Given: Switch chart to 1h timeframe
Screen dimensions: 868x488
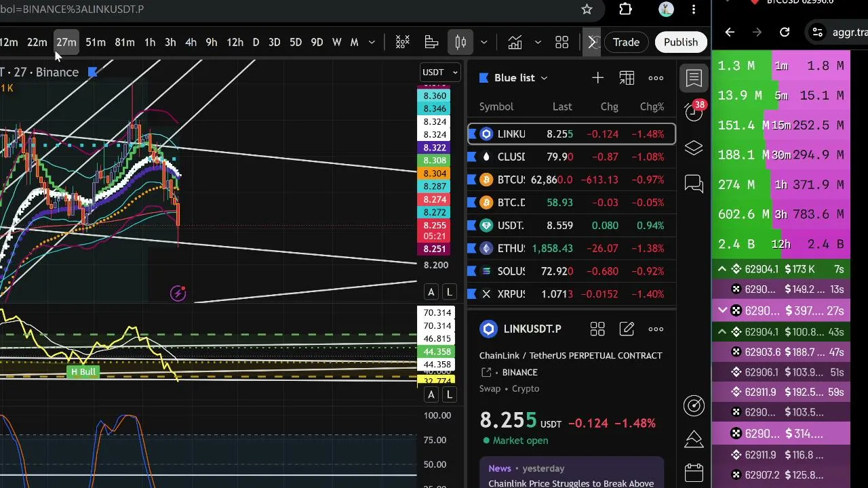Looking at the screenshot, I should tap(149, 43).
